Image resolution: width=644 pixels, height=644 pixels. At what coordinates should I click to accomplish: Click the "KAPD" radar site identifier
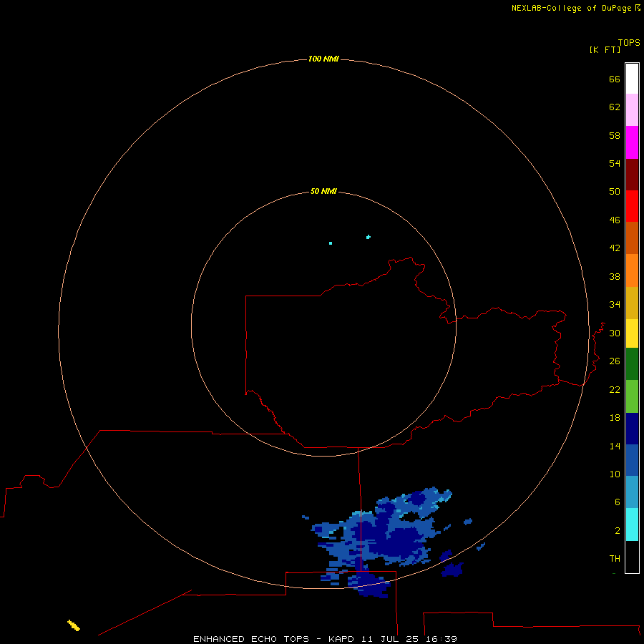click(x=342, y=639)
